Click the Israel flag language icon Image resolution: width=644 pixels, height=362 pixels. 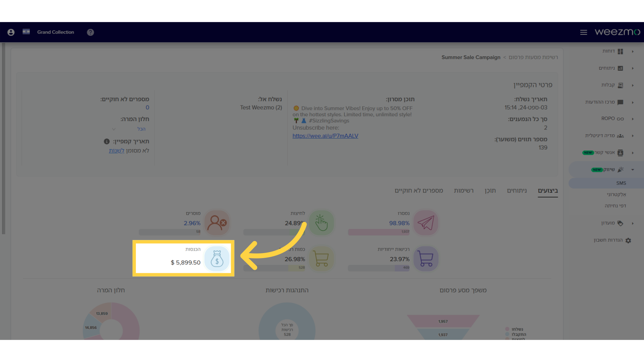coord(26,32)
